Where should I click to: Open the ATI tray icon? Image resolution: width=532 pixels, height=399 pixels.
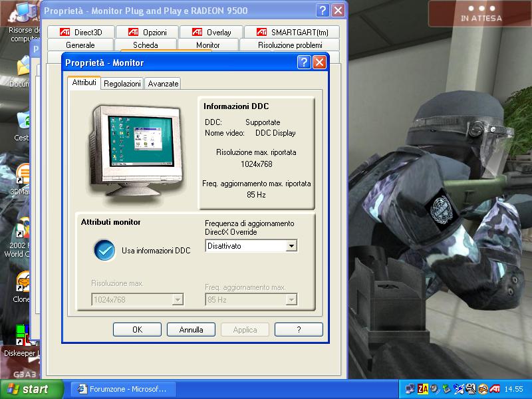pyautogui.click(x=495, y=389)
